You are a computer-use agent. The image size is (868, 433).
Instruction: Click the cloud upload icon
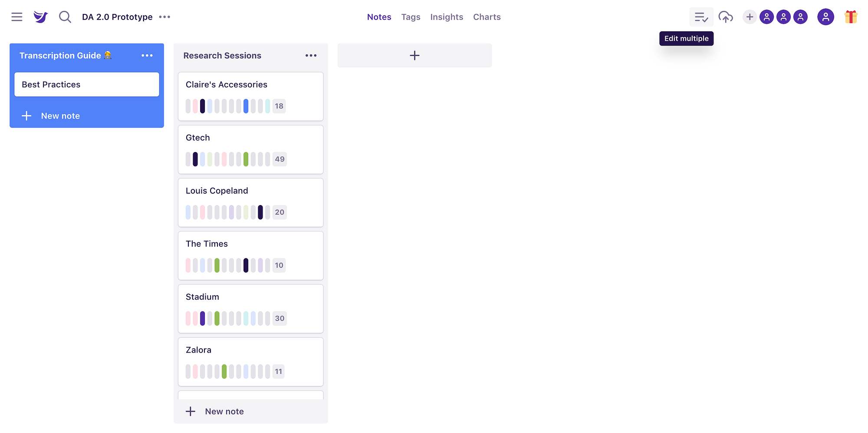[x=726, y=17]
